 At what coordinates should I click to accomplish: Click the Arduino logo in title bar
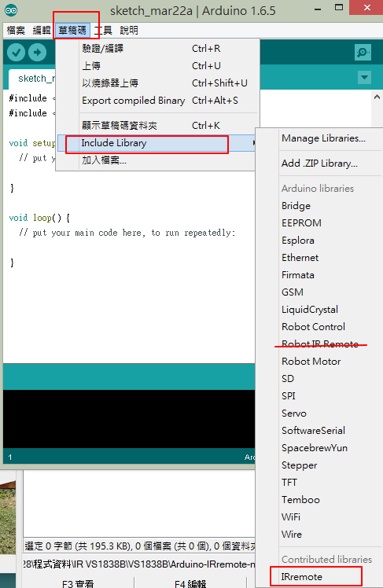(x=11, y=10)
